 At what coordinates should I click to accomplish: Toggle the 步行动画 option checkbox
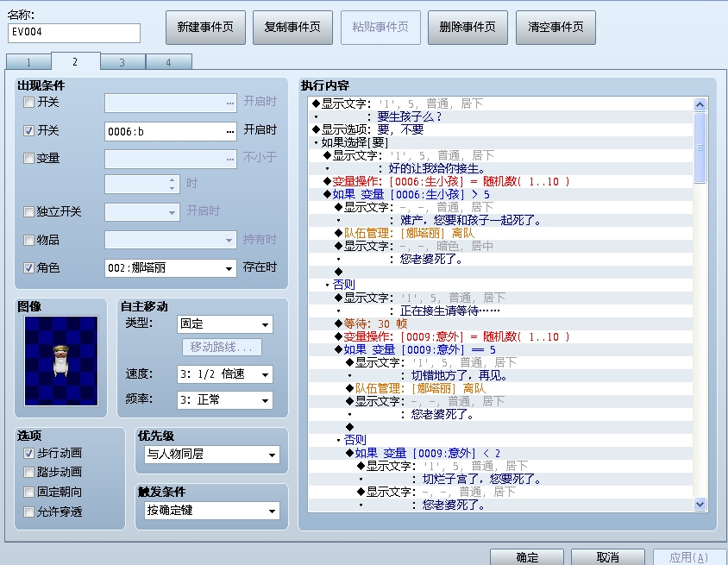pos(28,453)
